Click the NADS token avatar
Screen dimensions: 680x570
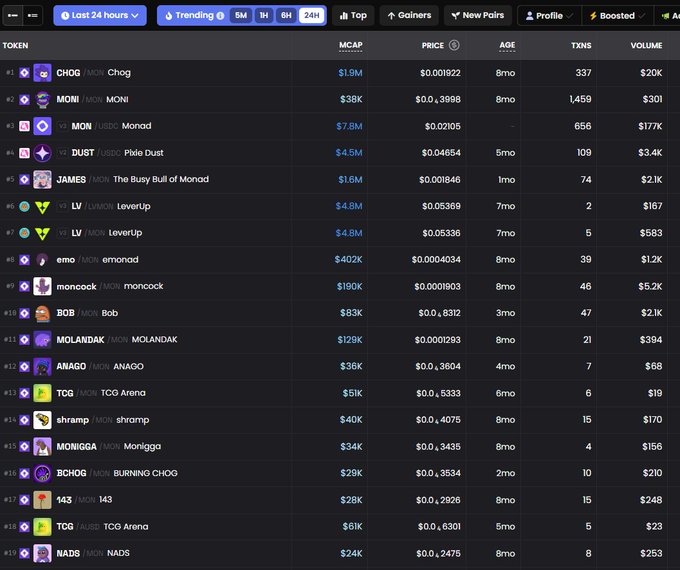coord(42,553)
